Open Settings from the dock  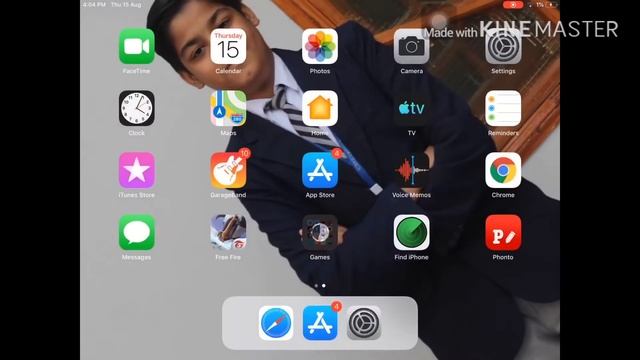pos(364,323)
